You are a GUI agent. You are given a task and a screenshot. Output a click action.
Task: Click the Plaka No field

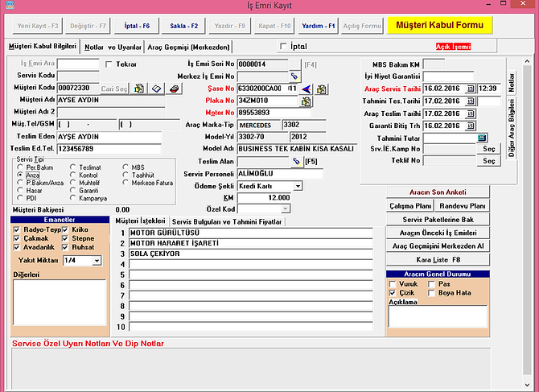click(x=267, y=101)
